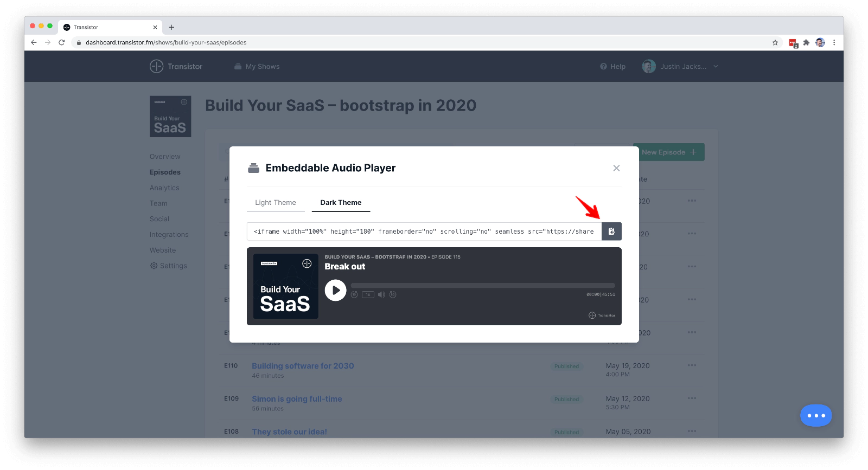Select the Dark Theme tab
Screen dimensions: 868x470
(341, 203)
